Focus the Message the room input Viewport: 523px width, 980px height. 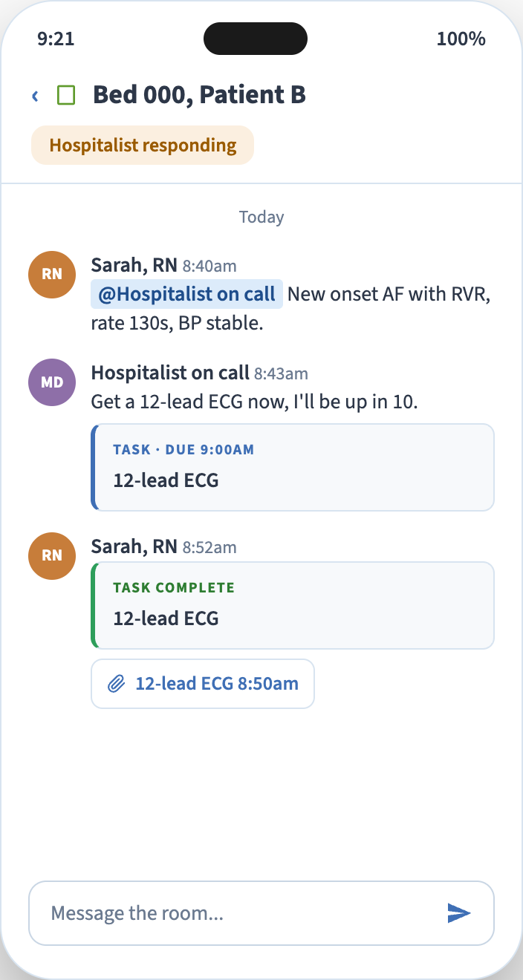click(x=261, y=913)
